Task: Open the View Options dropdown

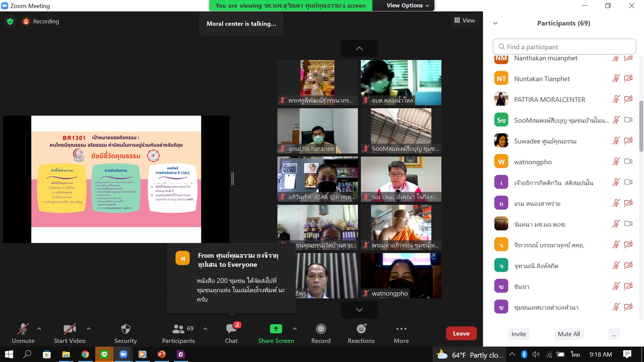Action: [x=408, y=5]
